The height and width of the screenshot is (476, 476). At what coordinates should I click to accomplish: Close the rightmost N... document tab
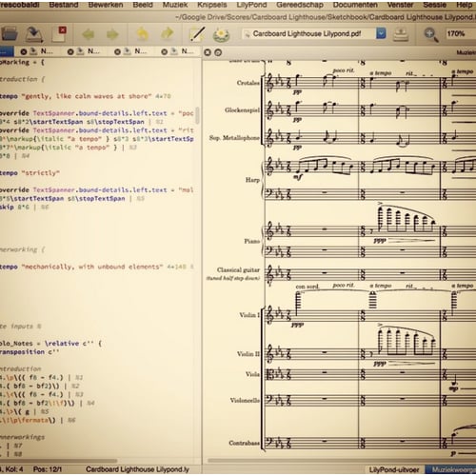click(164, 51)
